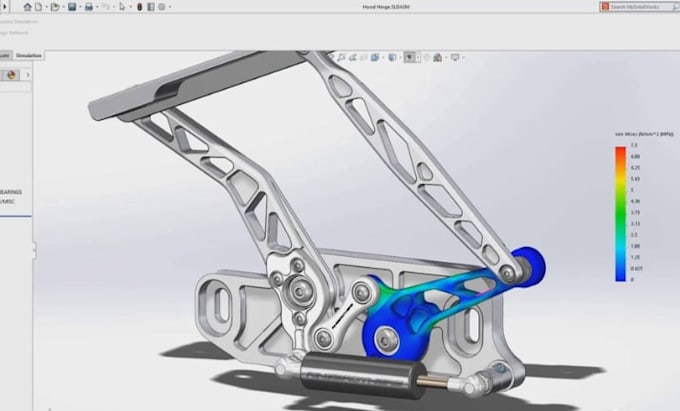The width and height of the screenshot is (680, 411).
Task: Expand dropdown arrow next to Print icon
Action: coord(97,7)
